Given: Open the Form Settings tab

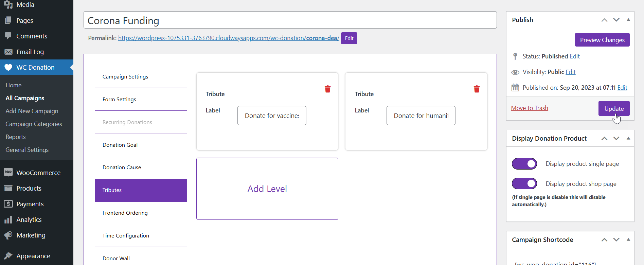Looking at the screenshot, I should 141,99.
